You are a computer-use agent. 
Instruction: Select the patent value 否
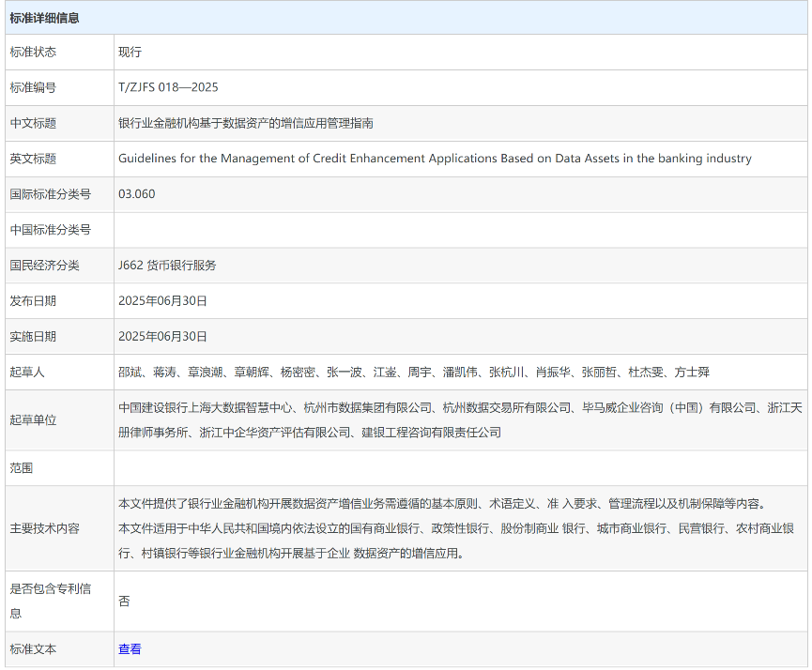(x=124, y=601)
